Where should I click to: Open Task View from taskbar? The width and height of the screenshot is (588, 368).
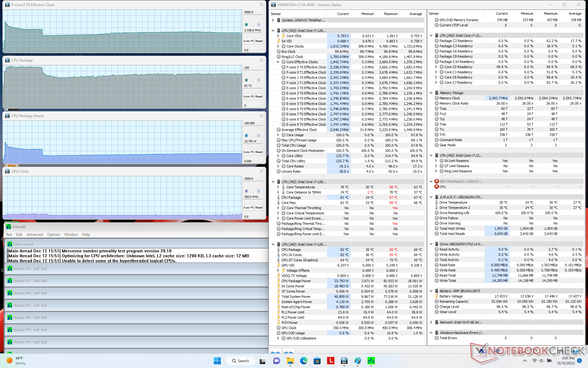262,361
